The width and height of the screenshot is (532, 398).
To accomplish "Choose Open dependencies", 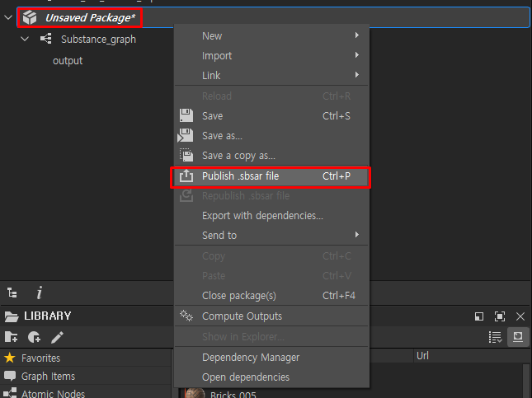I will (x=271, y=377).
